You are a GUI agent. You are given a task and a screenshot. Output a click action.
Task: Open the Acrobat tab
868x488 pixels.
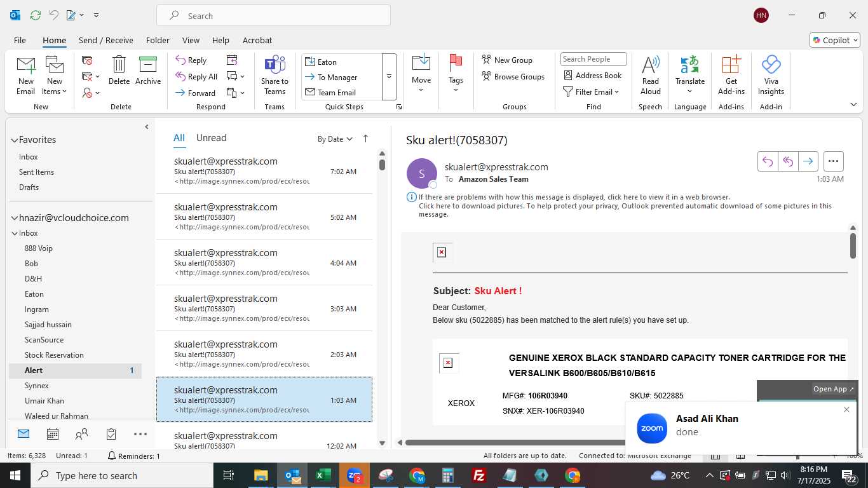pyautogui.click(x=257, y=40)
